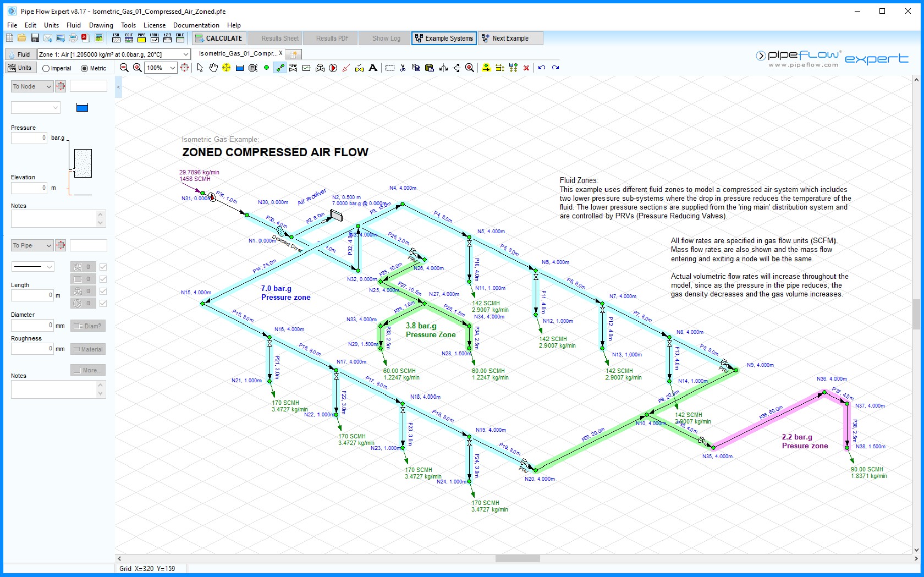Select Imperial units radio button
Screen dimensions: 924x577
click(x=46, y=69)
